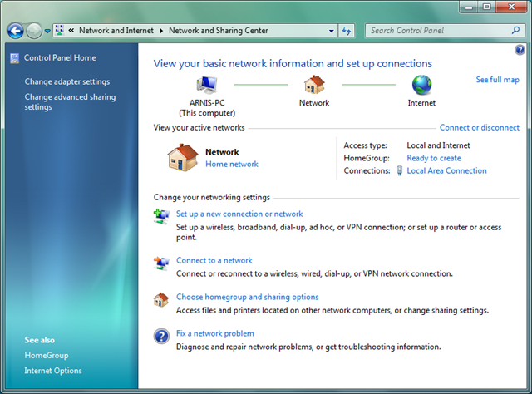Click the large house icon under active networks
Screen dimensions: 532x394
(x=183, y=157)
